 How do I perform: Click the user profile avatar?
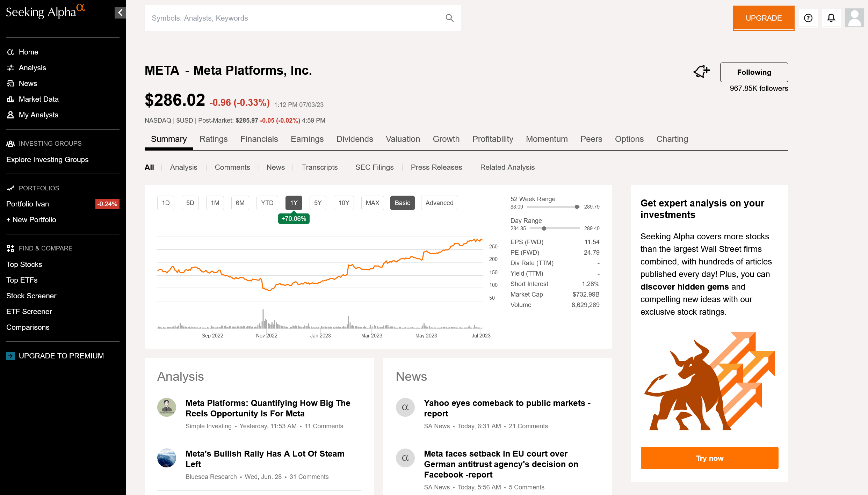(x=854, y=18)
